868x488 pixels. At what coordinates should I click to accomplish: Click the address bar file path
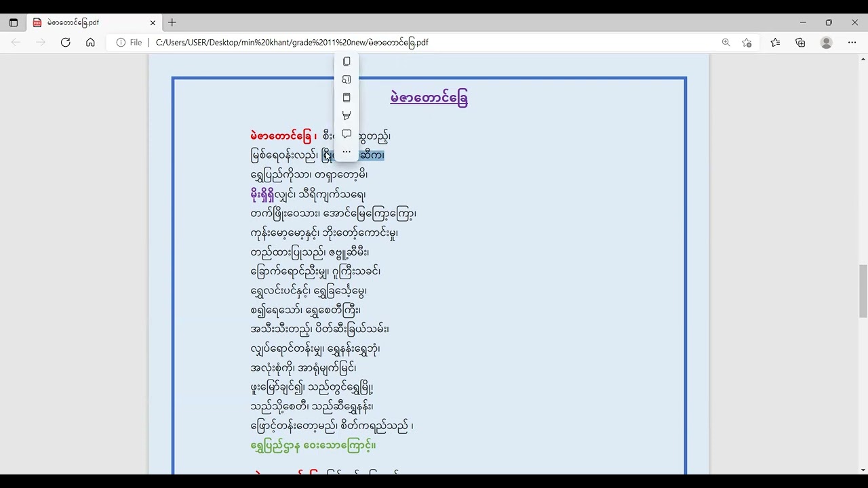[x=292, y=42]
